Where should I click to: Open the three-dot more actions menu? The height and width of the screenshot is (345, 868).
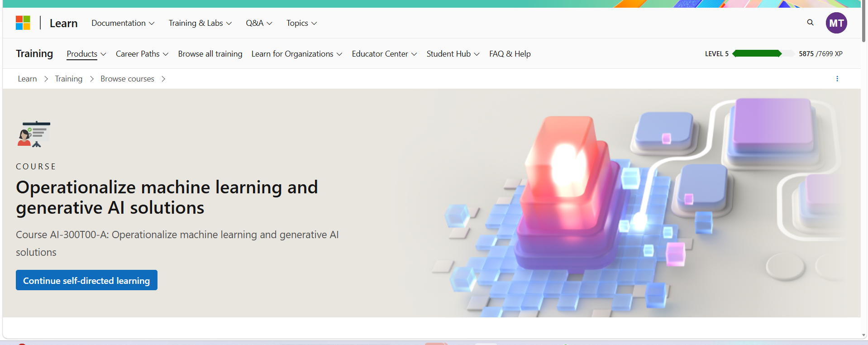pyautogui.click(x=837, y=79)
